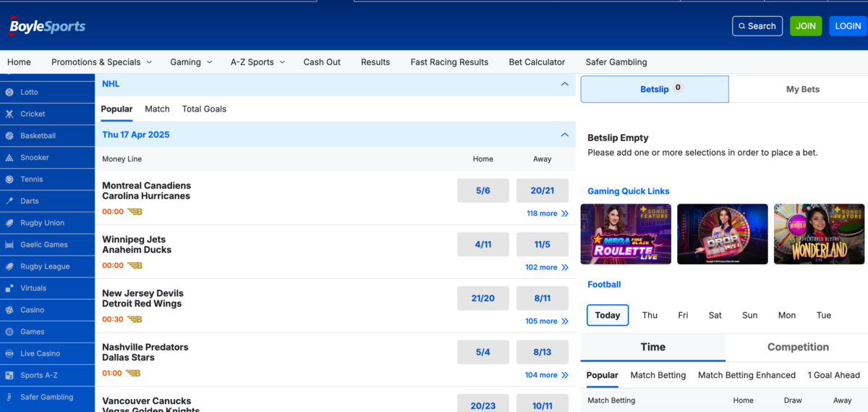Viewport: 868px width, 412px height.
Task: Select the Gaelic Games icon
Action: coord(9,245)
